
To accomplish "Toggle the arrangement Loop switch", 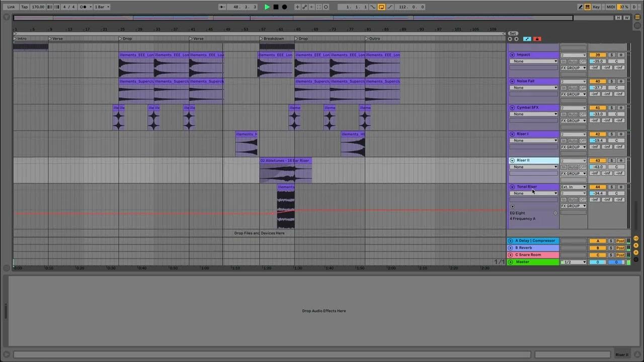I will (381, 7).
